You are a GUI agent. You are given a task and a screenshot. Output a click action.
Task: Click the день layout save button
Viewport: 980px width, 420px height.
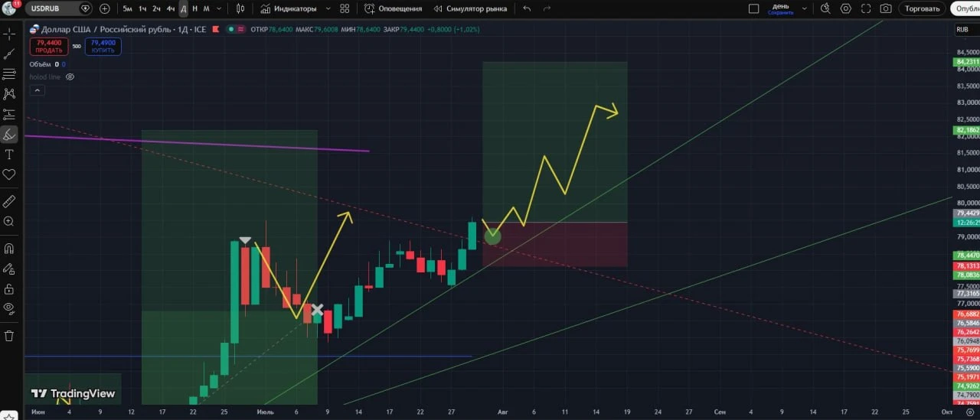pyautogui.click(x=780, y=8)
